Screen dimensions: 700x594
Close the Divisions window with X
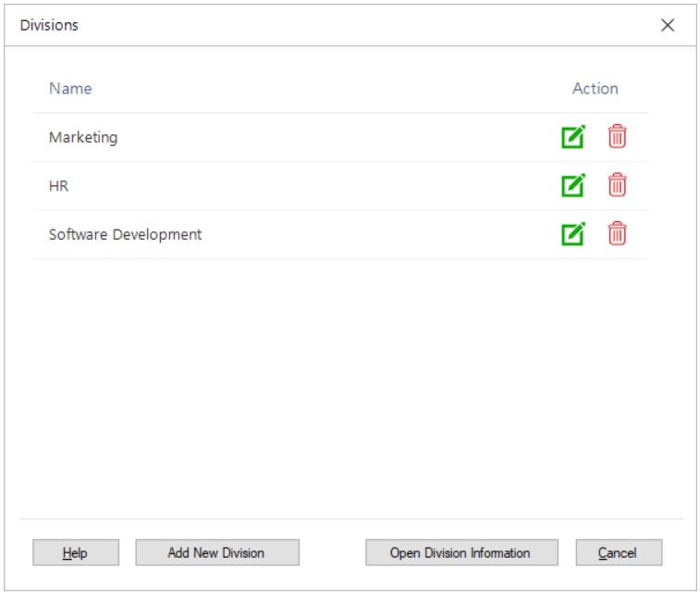(x=668, y=26)
